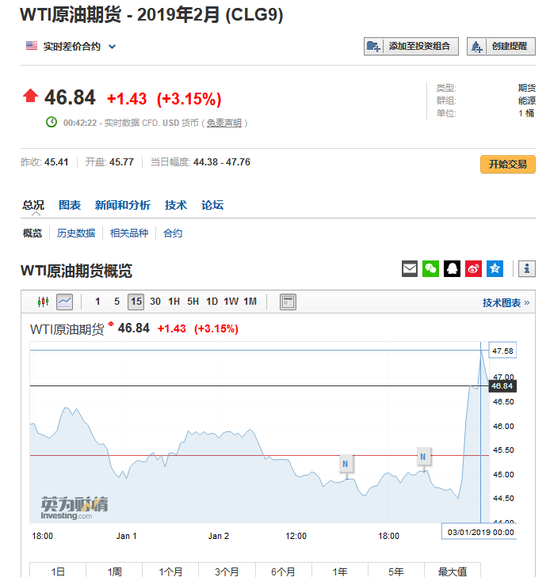Click the 开始交易 start trading button
This screenshot has height=577, width=550.
coord(508,164)
